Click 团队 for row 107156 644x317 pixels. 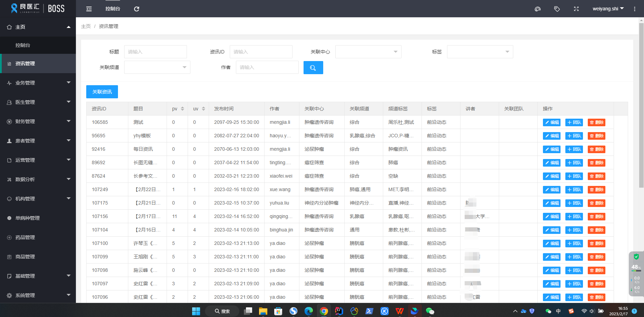click(574, 217)
